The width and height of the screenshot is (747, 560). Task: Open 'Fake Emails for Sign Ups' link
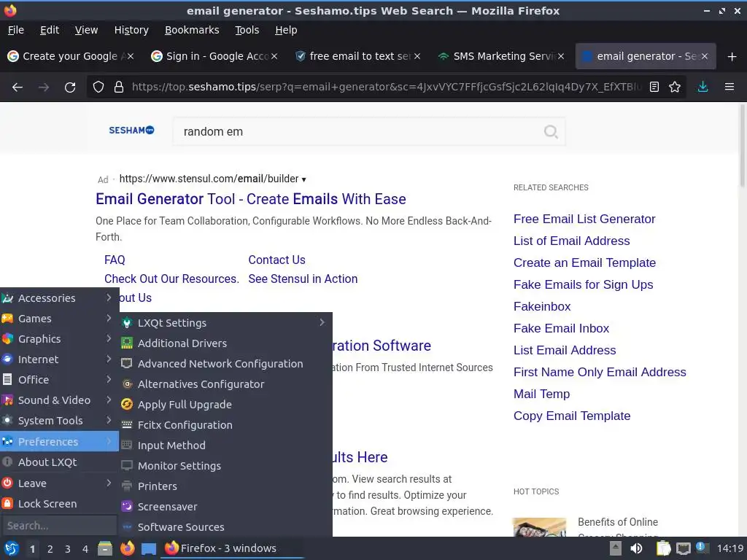point(583,285)
